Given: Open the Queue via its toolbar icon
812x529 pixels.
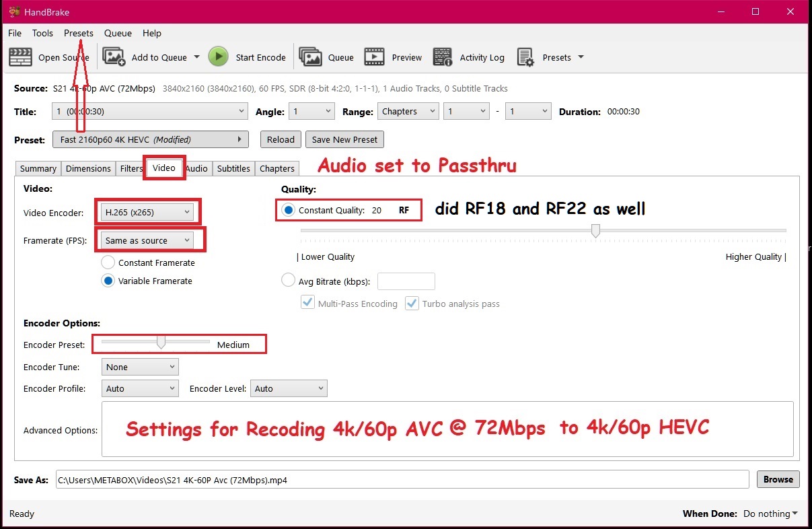Looking at the screenshot, I should coord(310,57).
